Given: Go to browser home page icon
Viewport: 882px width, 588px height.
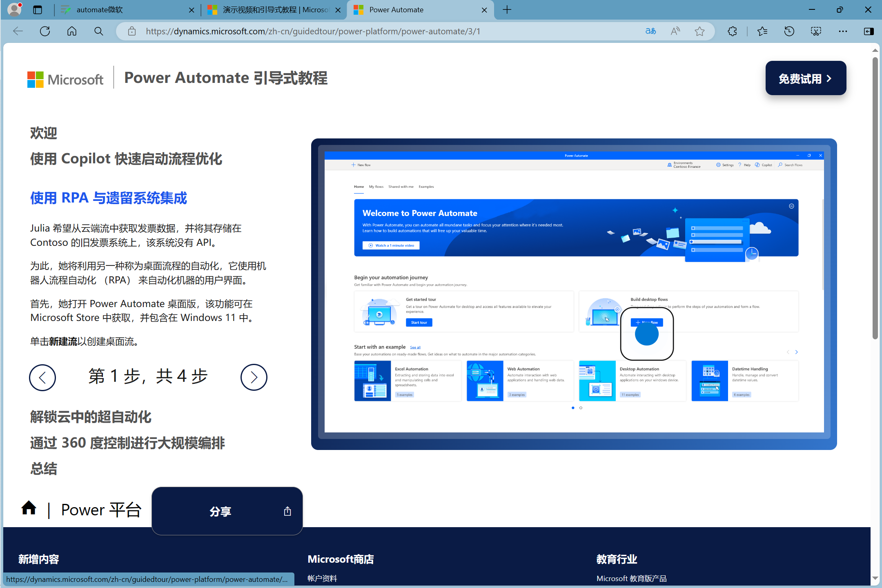Looking at the screenshot, I should point(72,31).
